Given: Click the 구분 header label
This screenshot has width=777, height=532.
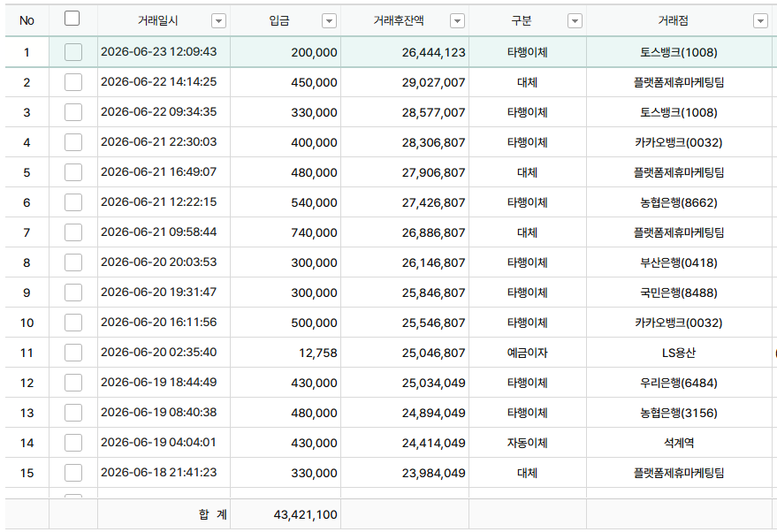Looking at the screenshot, I should [522, 21].
